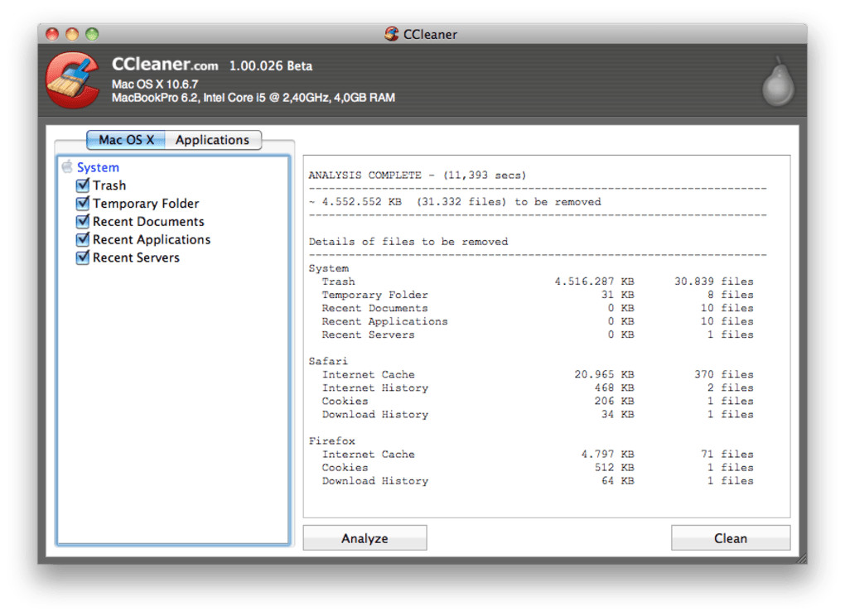Select the System category heading

(x=98, y=167)
